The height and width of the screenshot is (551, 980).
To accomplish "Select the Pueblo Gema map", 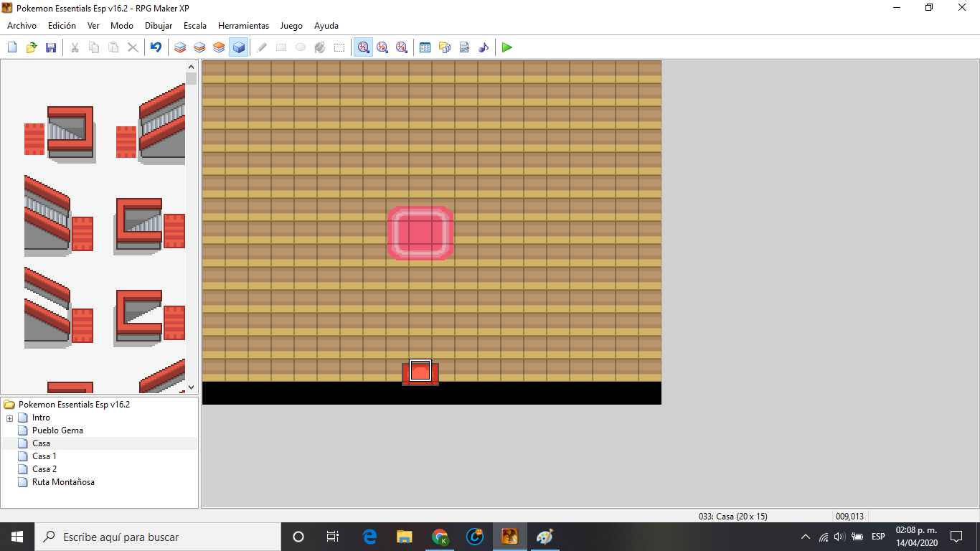I will (x=57, y=430).
